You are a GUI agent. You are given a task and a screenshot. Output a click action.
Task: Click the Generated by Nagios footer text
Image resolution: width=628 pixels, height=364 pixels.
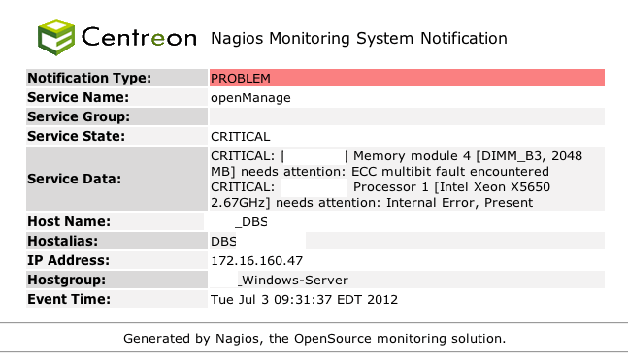[314, 339]
